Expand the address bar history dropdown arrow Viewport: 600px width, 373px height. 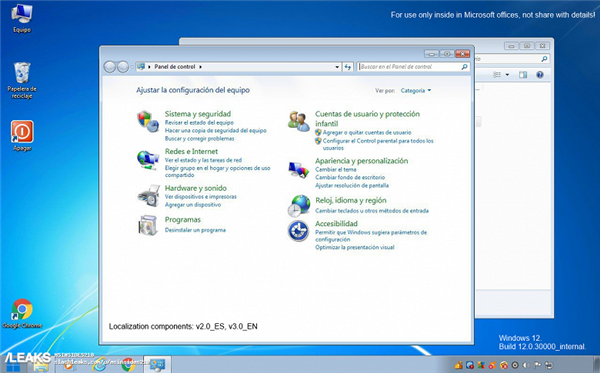(x=337, y=67)
